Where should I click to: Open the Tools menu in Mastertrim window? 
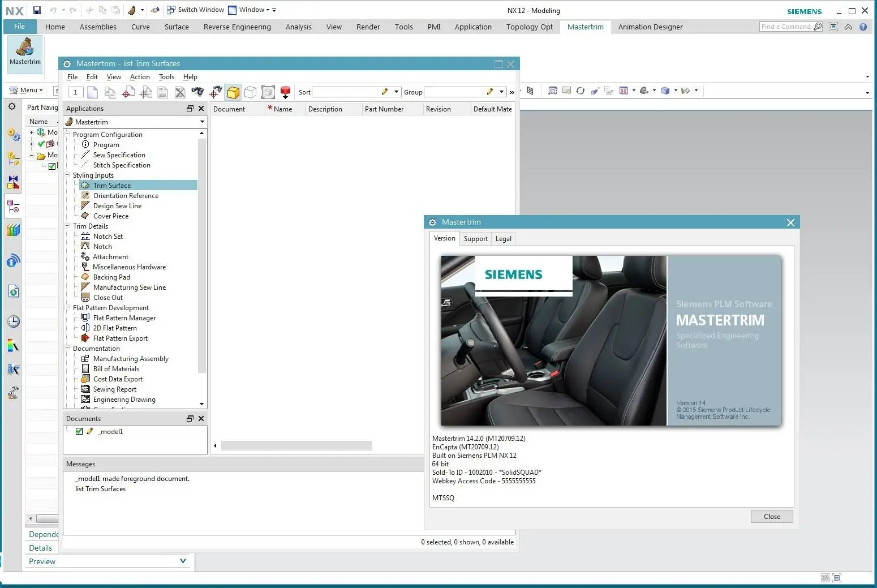[166, 77]
